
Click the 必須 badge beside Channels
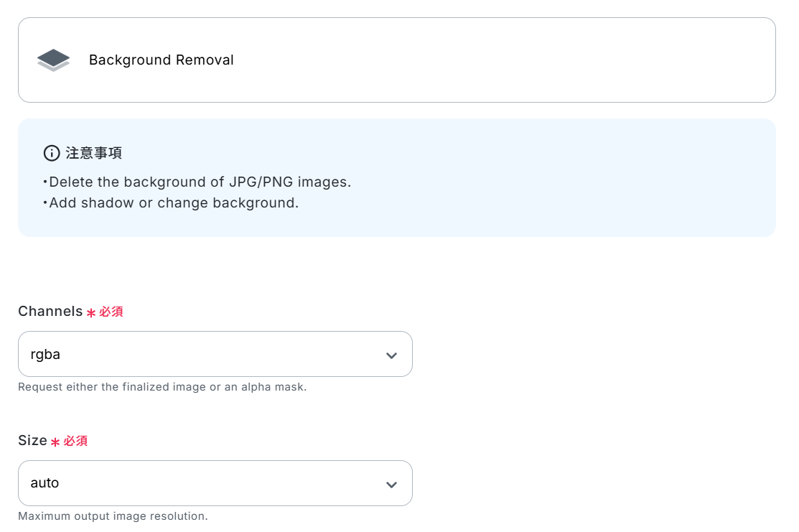pos(111,312)
